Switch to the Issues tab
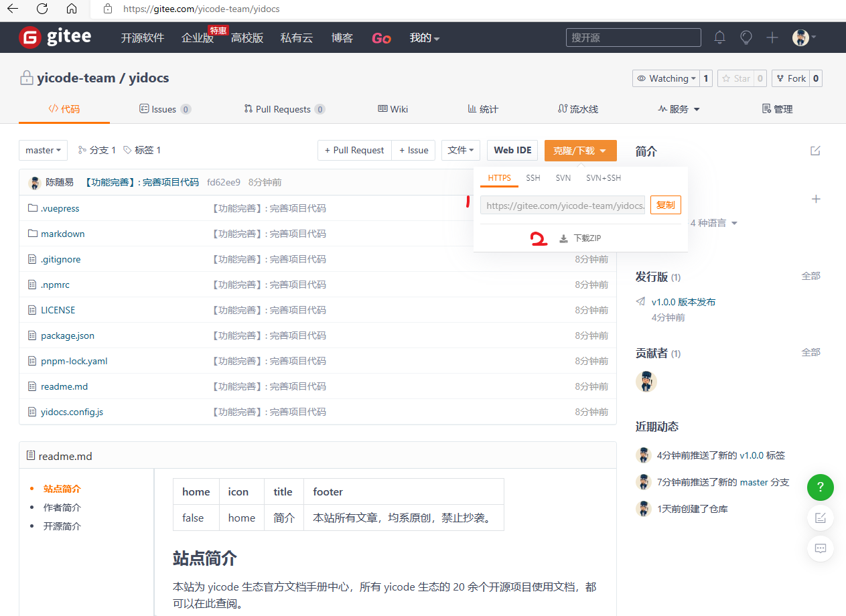 click(x=165, y=109)
